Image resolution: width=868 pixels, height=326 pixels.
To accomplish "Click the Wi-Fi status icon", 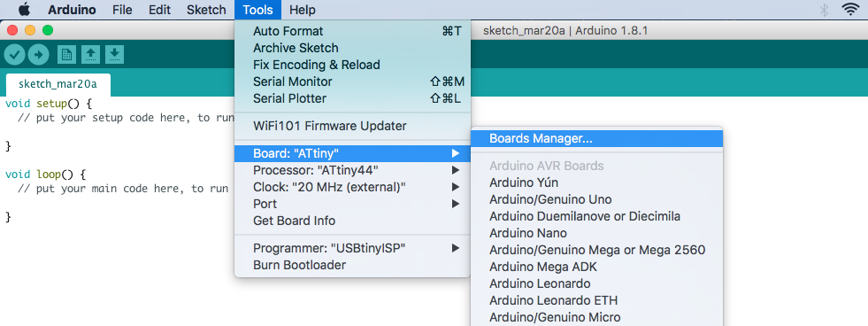I will click(849, 10).
